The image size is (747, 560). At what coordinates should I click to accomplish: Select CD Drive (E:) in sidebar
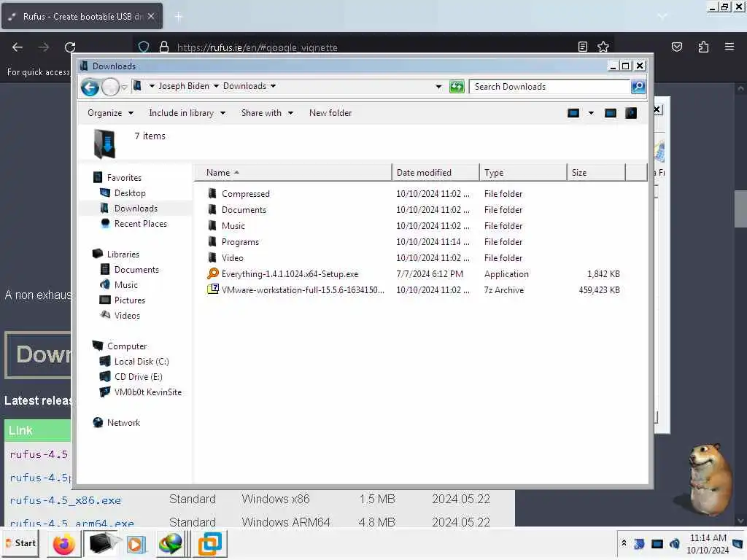coord(131,377)
